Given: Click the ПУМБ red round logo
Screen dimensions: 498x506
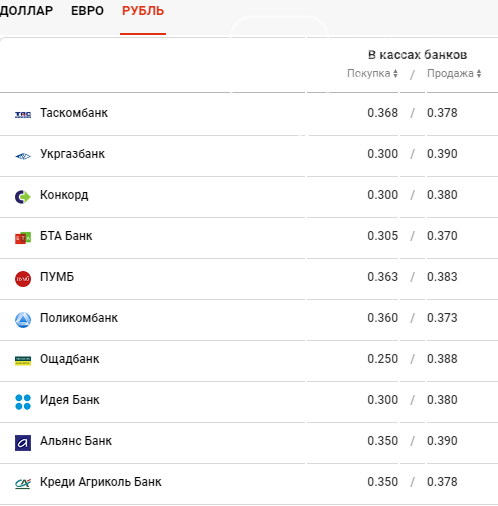Looking at the screenshot, I should point(23,279).
